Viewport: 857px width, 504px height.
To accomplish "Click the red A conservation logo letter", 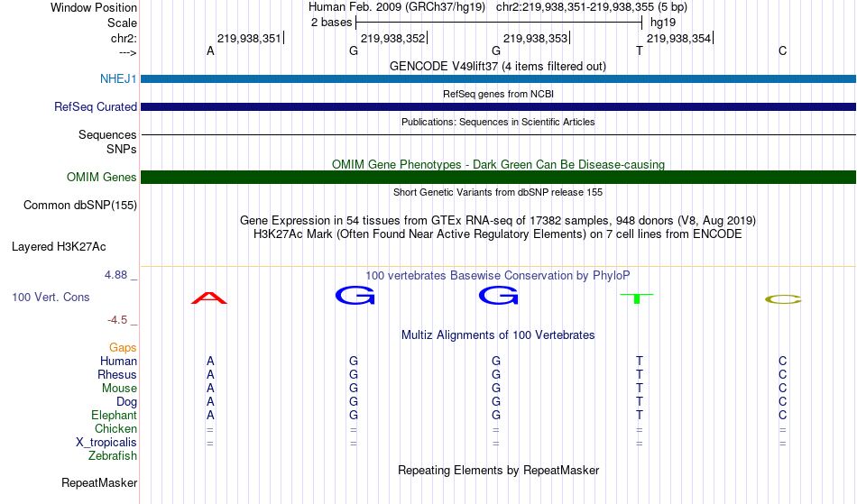I will [209, 298].
